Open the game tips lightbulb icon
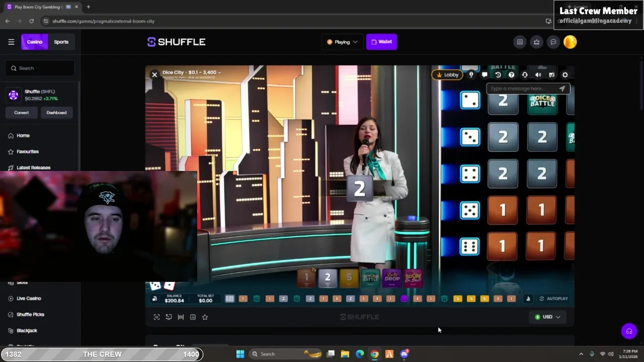Image resolution: width=644 pixels, height=362 pixels. coord(471,74)
